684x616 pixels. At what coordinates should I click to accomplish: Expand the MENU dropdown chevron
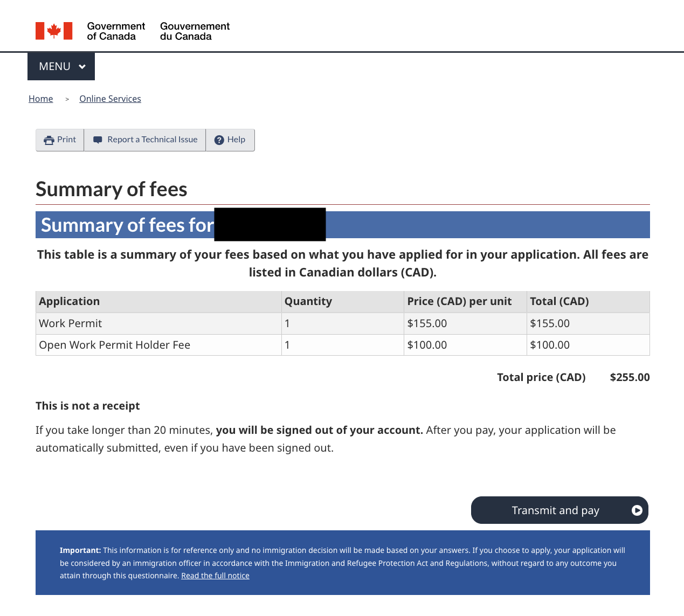point(82,67)
